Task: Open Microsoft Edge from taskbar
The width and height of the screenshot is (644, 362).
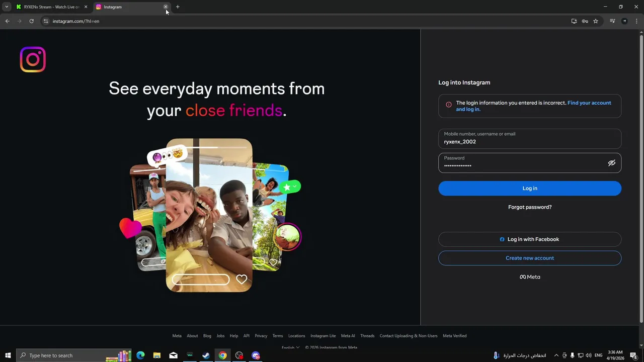Action: 140,355
